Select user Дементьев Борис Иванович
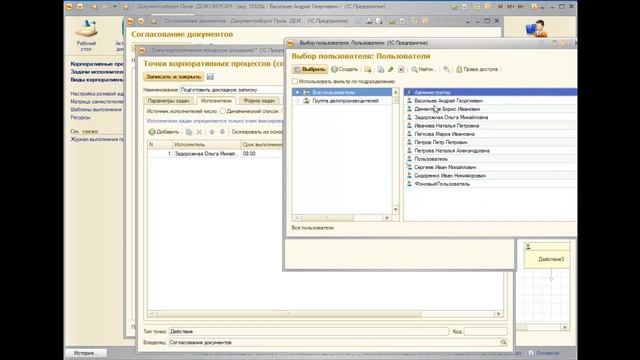 click(x=490, y=109)
